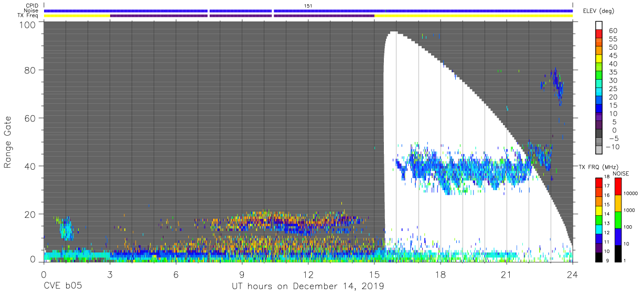
Task: Click the "45" label on the ELEV scale
Action: coord(614,56)
